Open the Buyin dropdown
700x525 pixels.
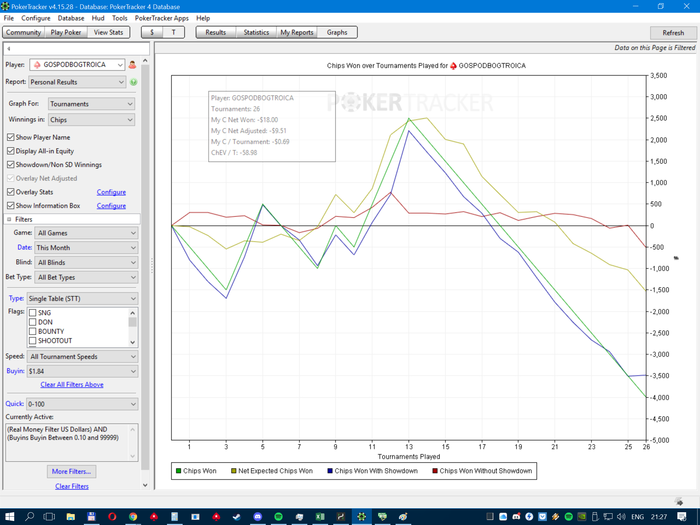point(82,371)
